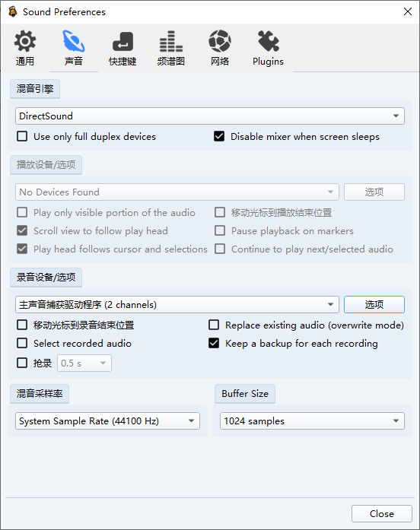420x530 pixels.
Task: Toggle Keep a backup for each recording
Action: (214, 344)
